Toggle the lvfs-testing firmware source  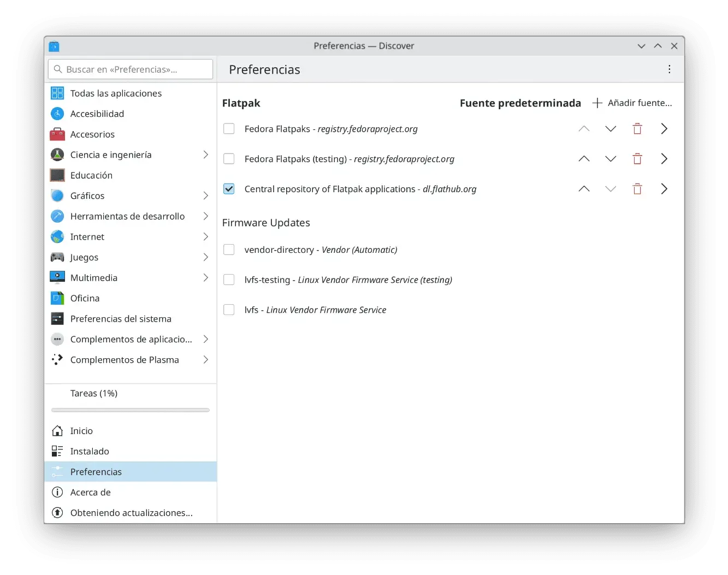229,280
